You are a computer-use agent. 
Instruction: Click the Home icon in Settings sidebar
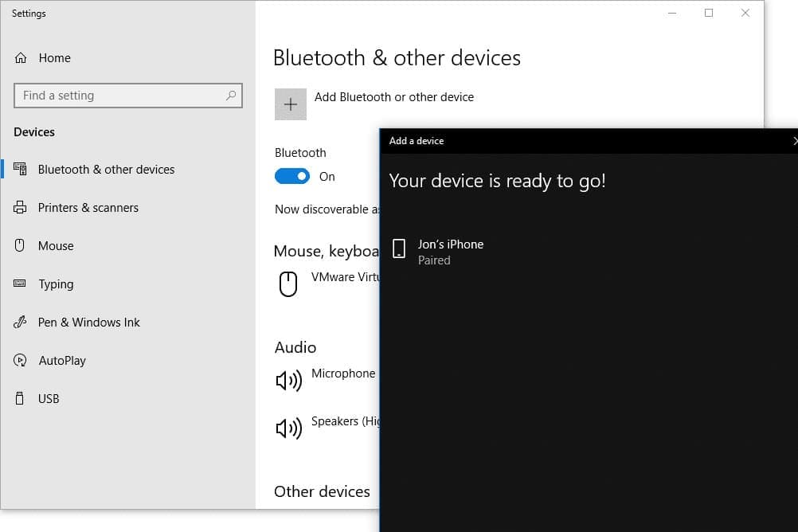pos(21,58)
